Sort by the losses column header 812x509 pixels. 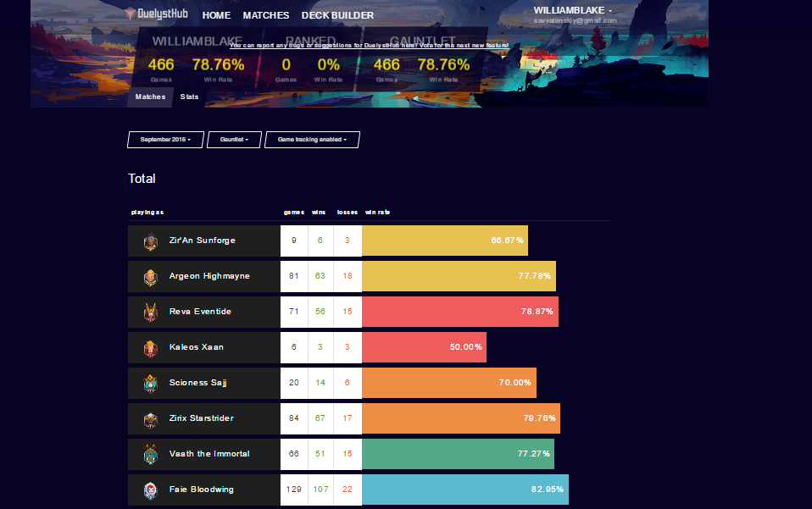348,212
